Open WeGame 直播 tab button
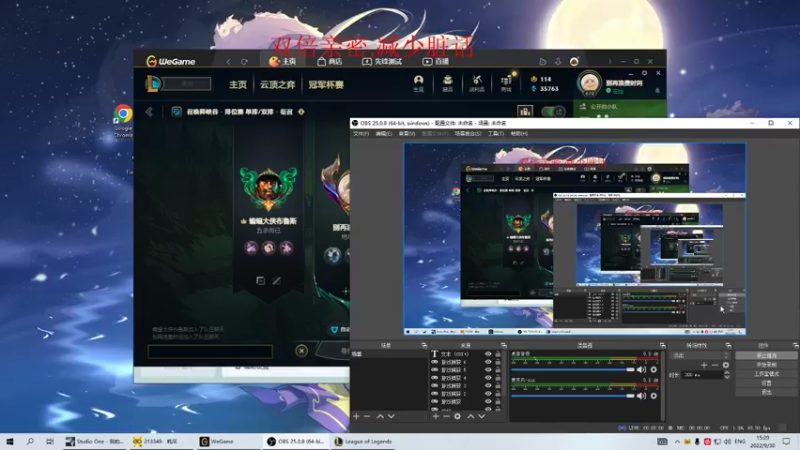 pos(436,61)
